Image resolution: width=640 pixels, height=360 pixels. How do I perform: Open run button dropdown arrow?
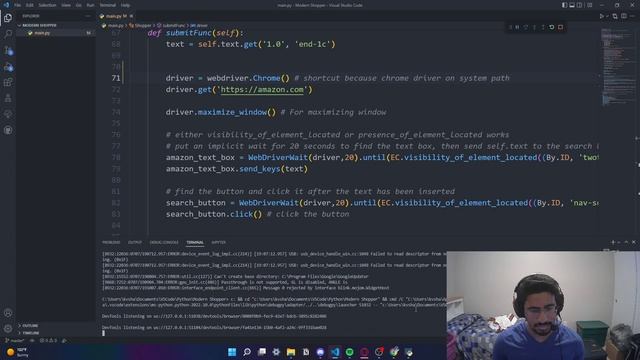[x=607, y=16]
